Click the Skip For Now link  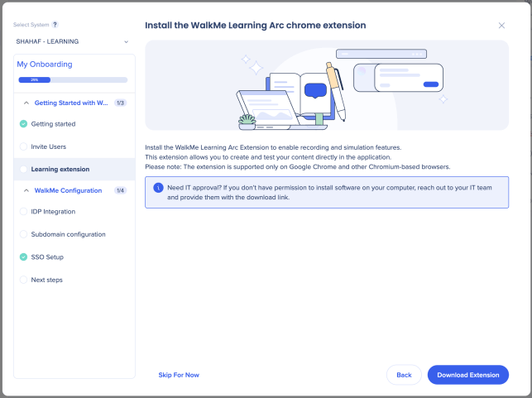coord(179,375)
